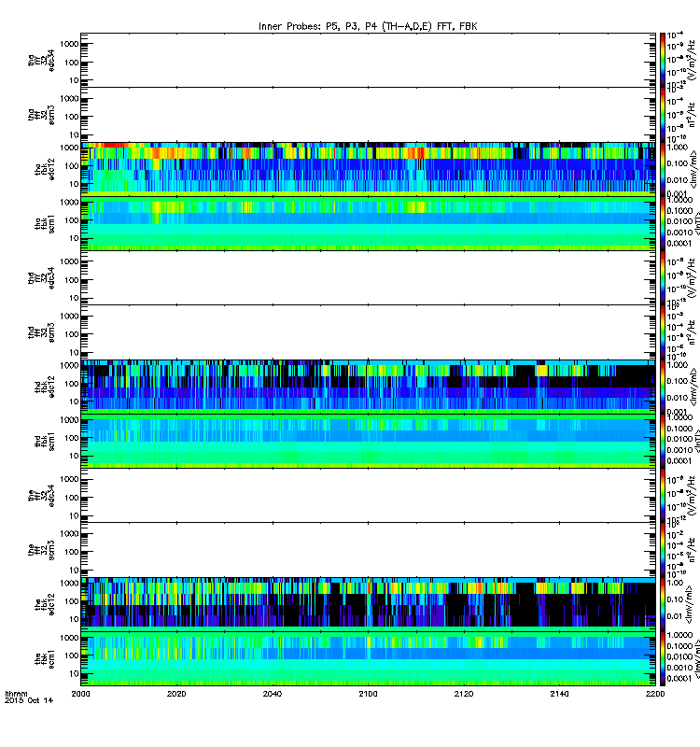Select the thd fbk edc12 spectrogram panel
Image resolution: width=700 pixels, height=747 pixels.
point(368,387)
